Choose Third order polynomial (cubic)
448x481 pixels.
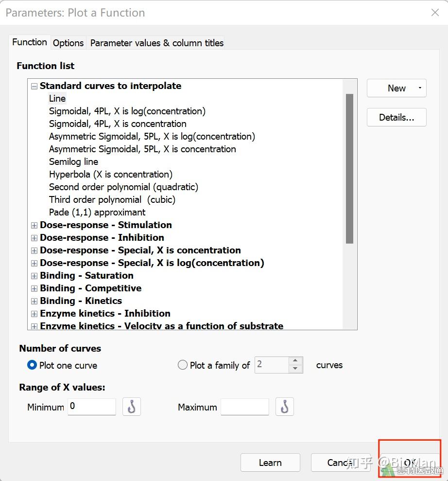coord(112,200)
